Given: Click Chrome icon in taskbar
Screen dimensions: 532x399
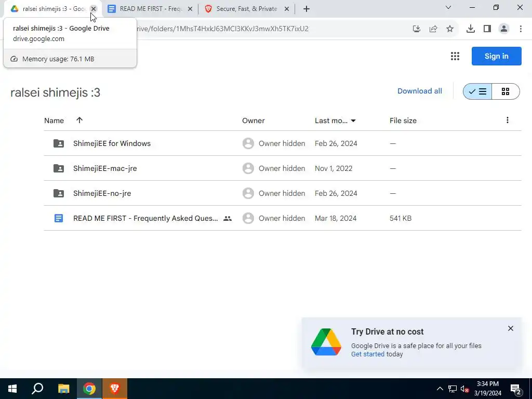Looking at the screenshot, I should click(89, 389).
